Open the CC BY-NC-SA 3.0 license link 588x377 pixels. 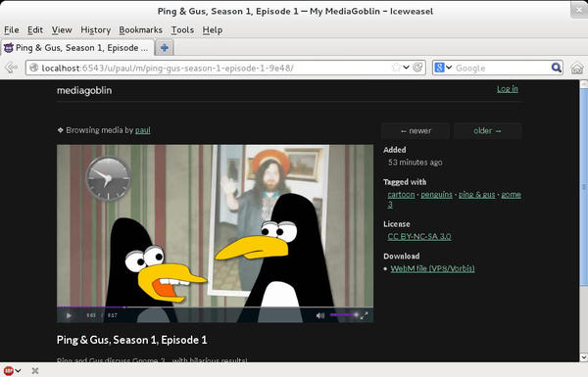click(419, 236)
